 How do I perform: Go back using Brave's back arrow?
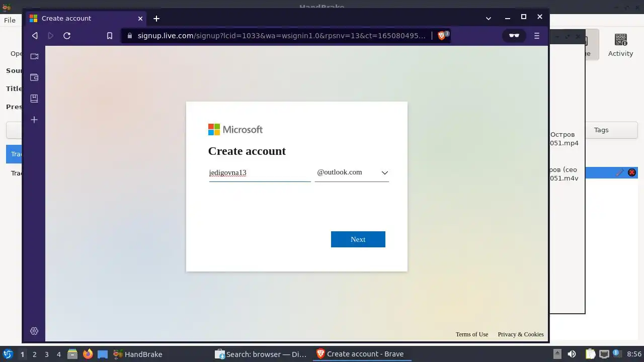[x=35, y=36]
